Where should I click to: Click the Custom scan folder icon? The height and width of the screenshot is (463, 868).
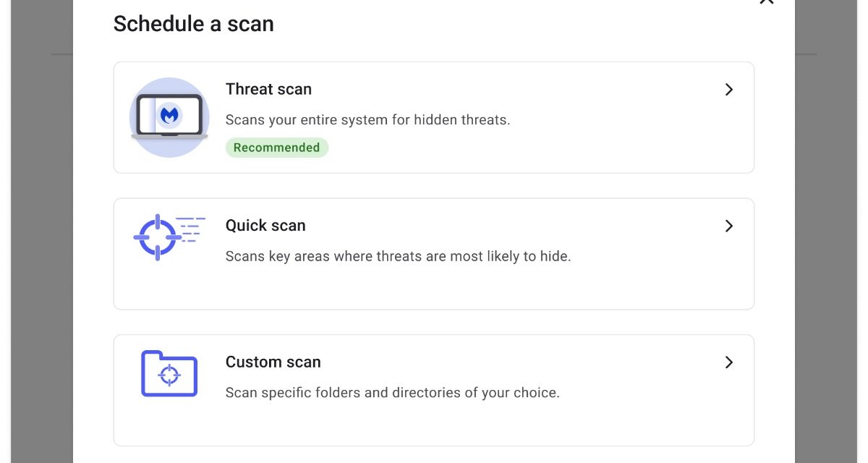169,373
